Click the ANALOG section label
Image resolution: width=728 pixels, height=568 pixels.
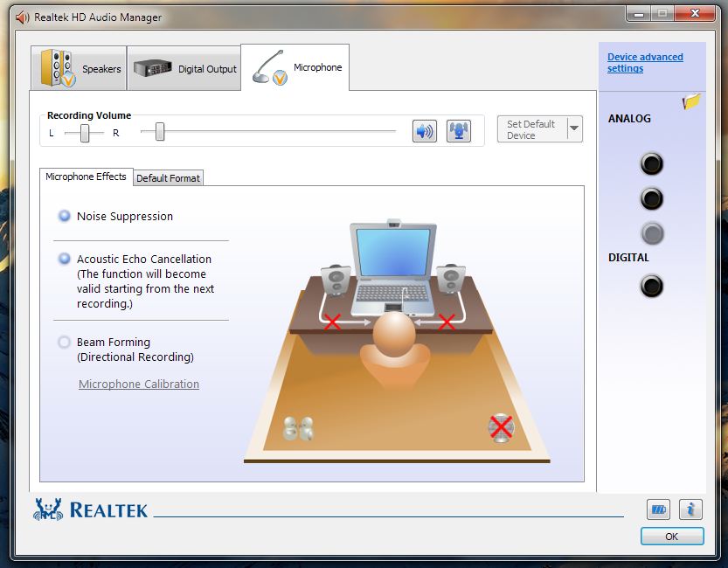tap(629, 118)
